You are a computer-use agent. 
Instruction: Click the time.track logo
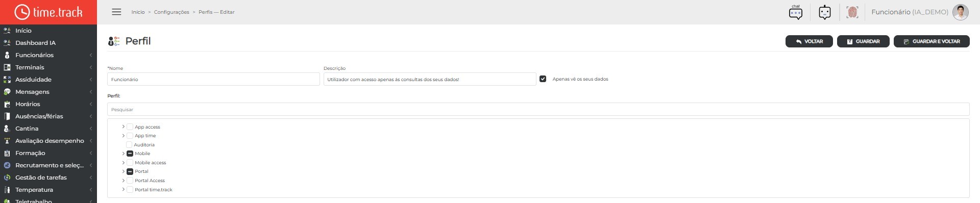pyautogui.click(x=48, y=12)
